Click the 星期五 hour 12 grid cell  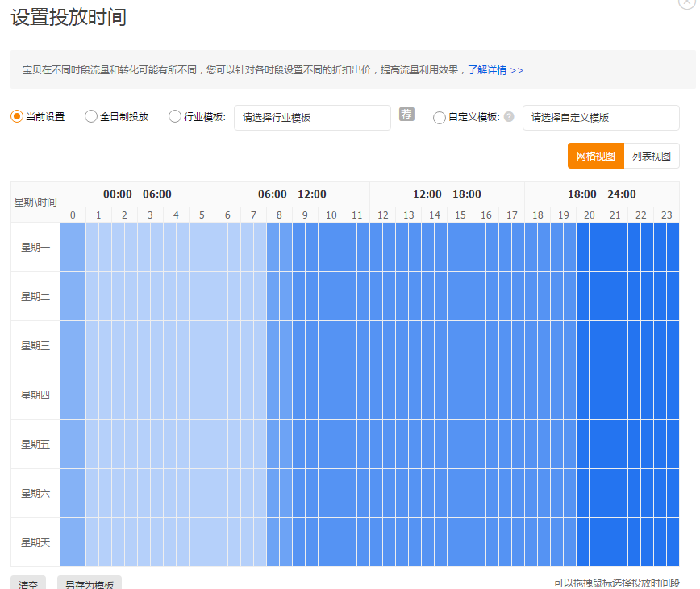(383, 444)
